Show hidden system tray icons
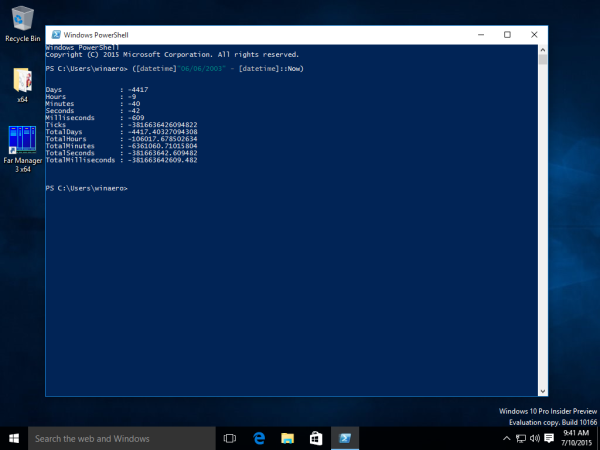Viewport: 600px width, 450px height. (x=506, y=439)
